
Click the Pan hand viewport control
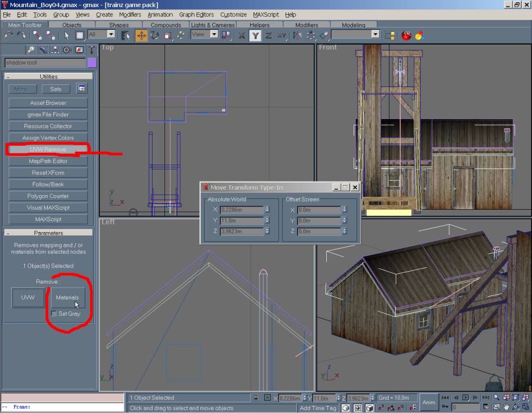pyautogui.click(x=506, y=406)
